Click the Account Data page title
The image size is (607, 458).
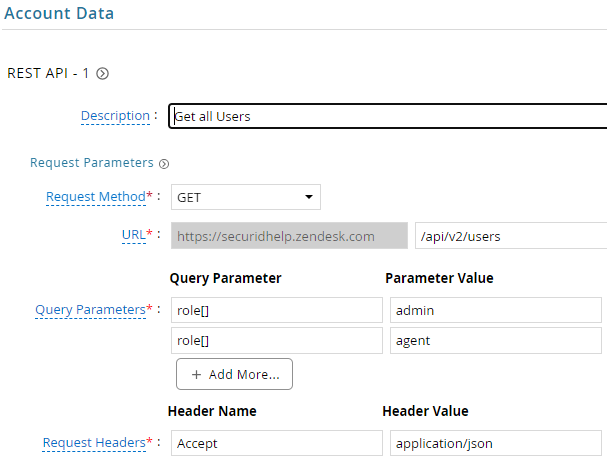click(x=59, y=13)
